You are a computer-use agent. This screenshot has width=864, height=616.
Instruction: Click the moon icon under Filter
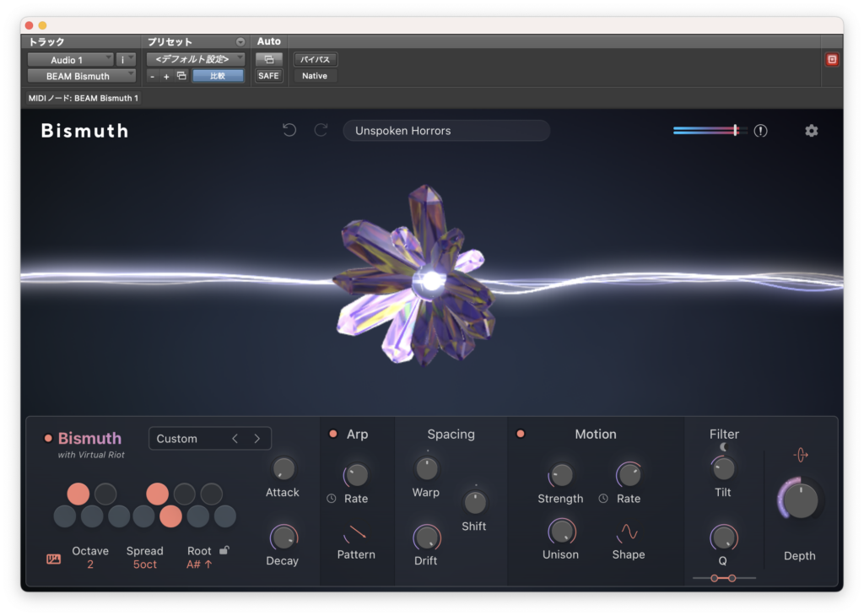pos(723,447)
